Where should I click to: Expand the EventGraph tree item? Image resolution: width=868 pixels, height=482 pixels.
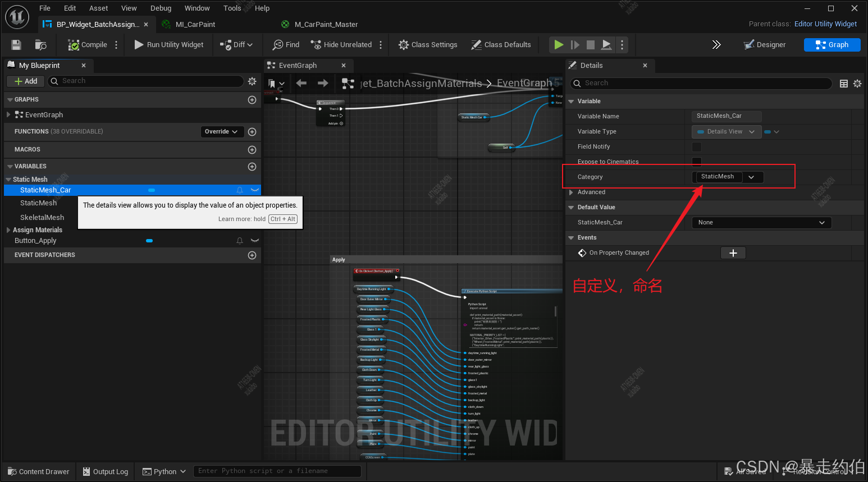click(8, 114)
